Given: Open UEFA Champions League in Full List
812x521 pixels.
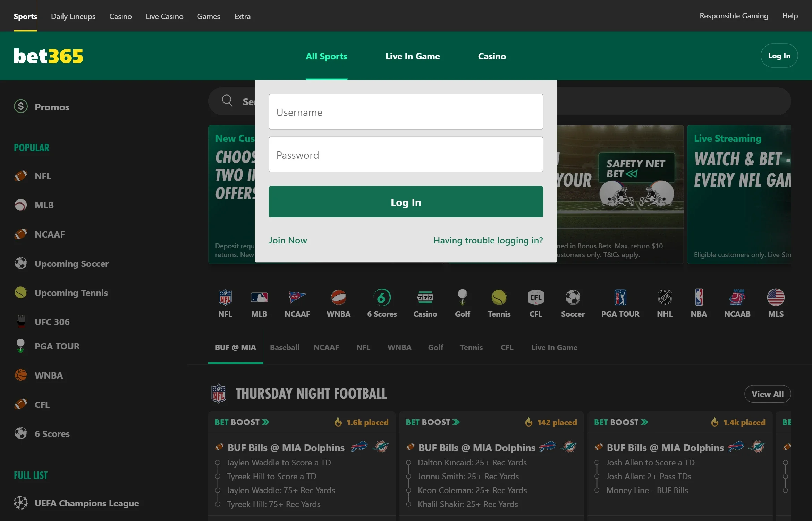Looking at the screenshot, I should click(x=76, y=503).
